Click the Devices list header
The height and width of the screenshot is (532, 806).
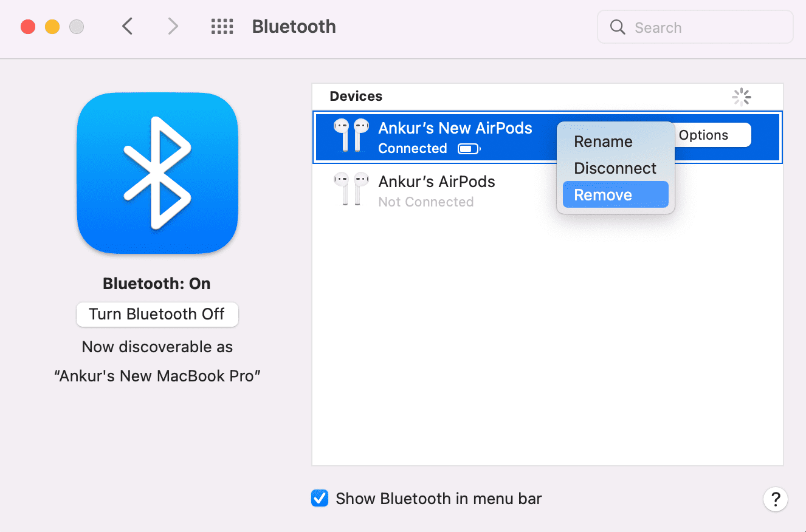(x=356, y=96)
